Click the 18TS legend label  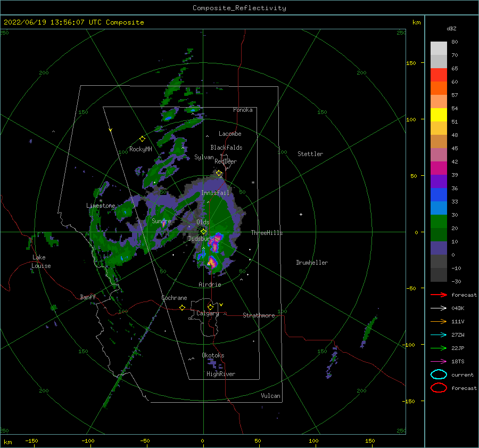point(458,362)
